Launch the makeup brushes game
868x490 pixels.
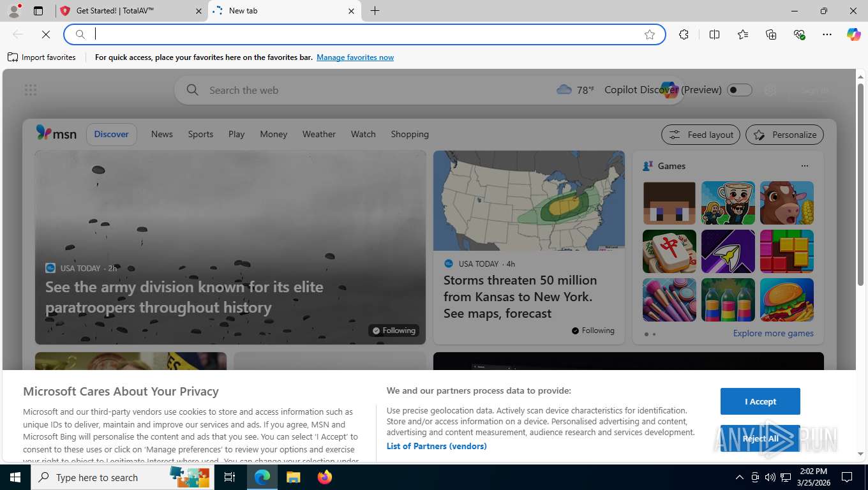coord(670,300)
